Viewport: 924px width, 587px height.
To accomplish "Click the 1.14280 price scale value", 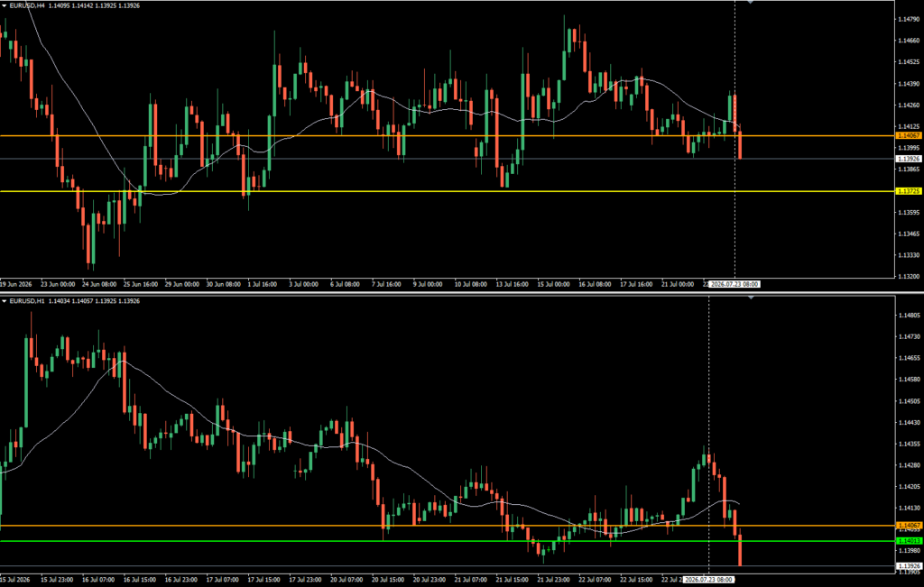I will click(908, 465).
